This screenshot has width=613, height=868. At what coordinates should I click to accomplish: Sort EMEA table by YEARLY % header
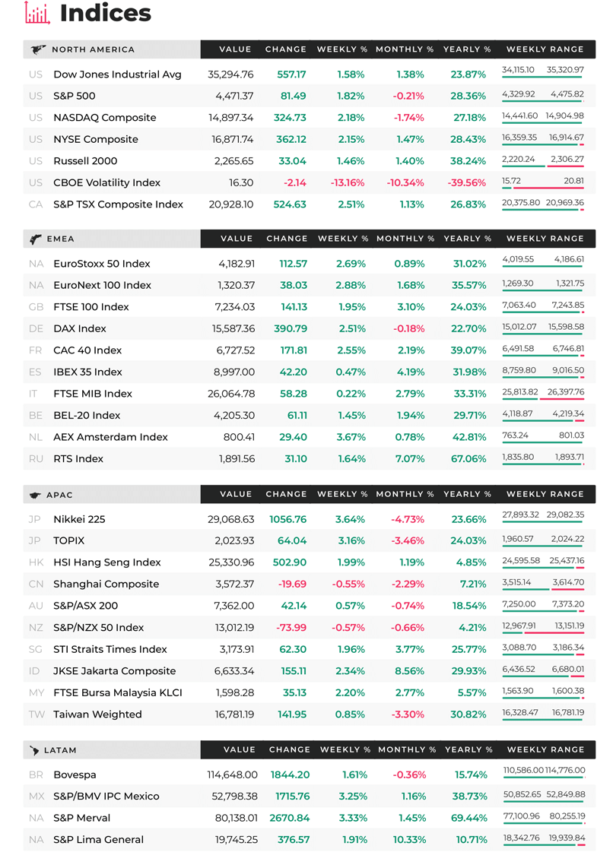tap(468, 239)
